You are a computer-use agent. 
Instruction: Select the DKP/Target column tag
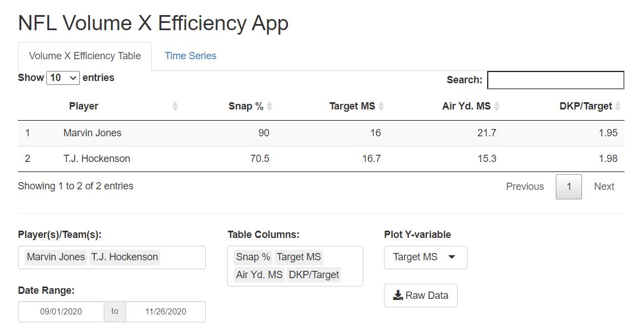click(314, 275)
